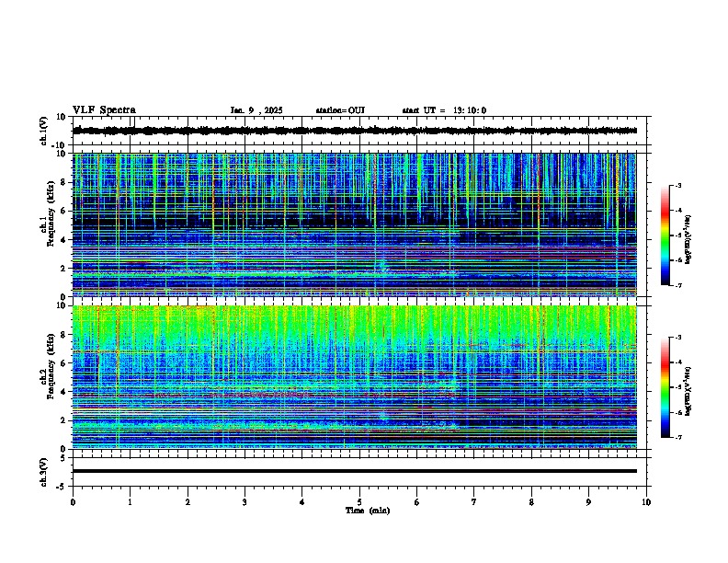Click time axis tick label "7"
Viewport: 728px width, 563px height.
(x=474, y=502)
